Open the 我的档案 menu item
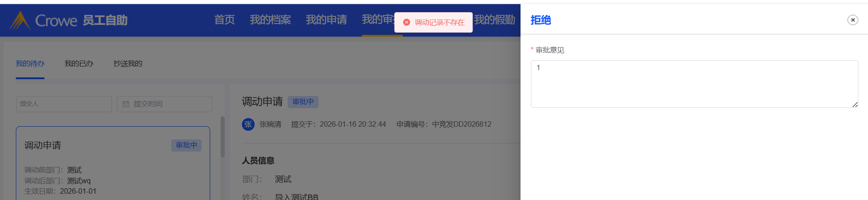Screen dimensions: 868x200 click(270, 20)
